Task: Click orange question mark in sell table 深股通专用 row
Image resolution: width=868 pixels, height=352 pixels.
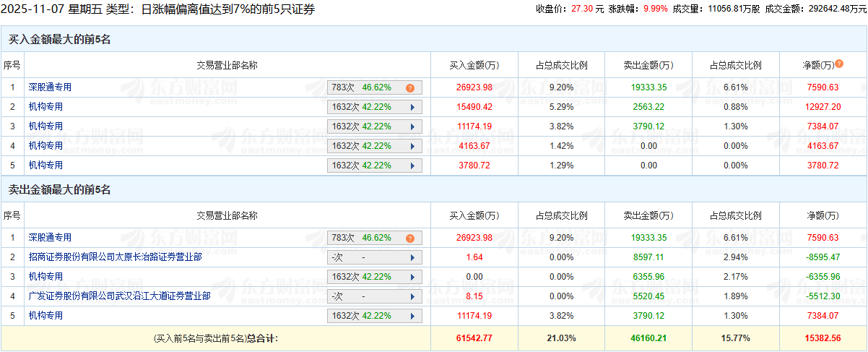Action: 409,238
